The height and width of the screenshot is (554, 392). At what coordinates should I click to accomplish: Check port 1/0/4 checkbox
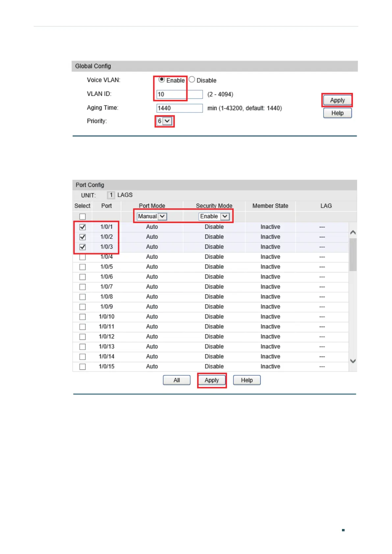click(83, 257)
